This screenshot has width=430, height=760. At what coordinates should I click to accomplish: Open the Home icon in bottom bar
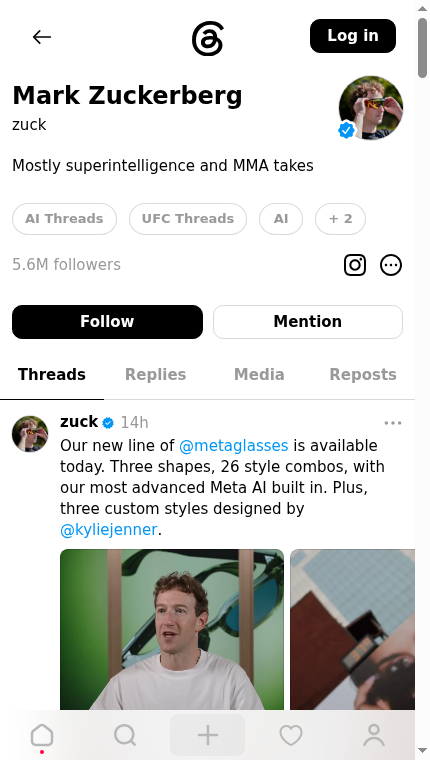click(x=42, y=735)
